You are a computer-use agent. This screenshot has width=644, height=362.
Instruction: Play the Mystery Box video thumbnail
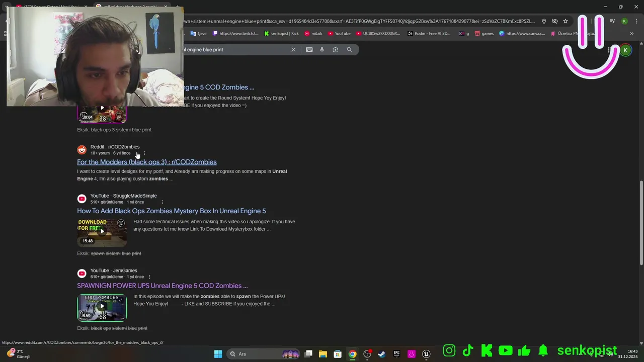(x=102, y=232)
